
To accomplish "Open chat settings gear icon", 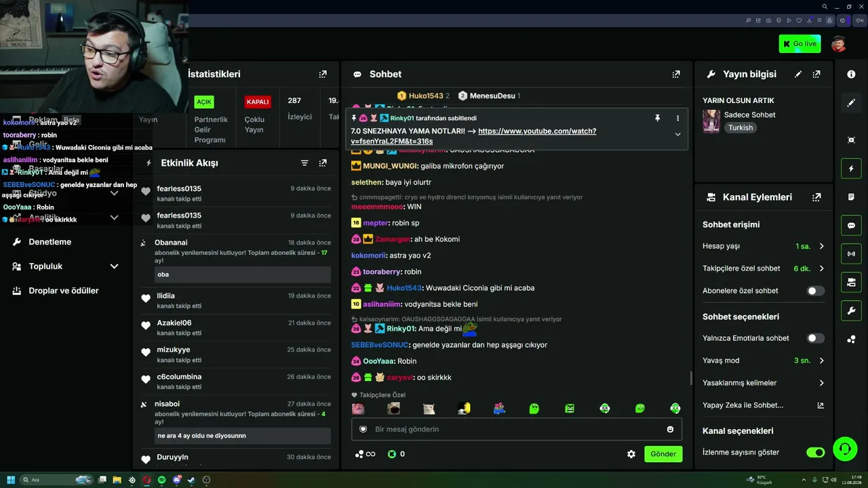I will coord(631,454).
